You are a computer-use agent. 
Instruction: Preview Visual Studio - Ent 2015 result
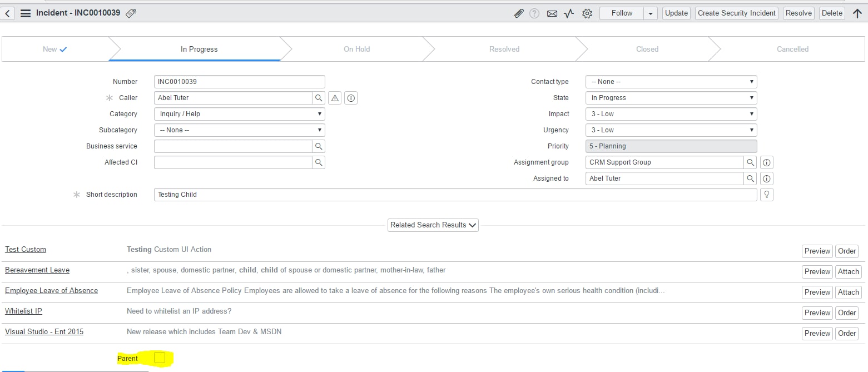(817, 334)
